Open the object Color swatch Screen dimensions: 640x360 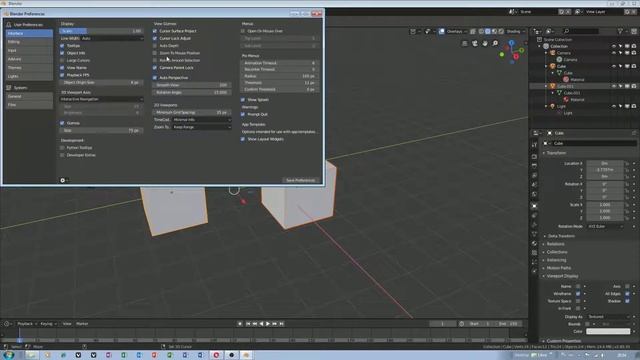pos(608,331)
